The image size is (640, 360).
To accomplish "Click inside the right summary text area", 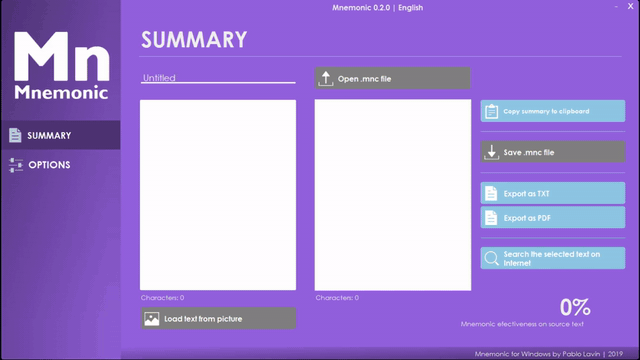I will pos(393,195).
